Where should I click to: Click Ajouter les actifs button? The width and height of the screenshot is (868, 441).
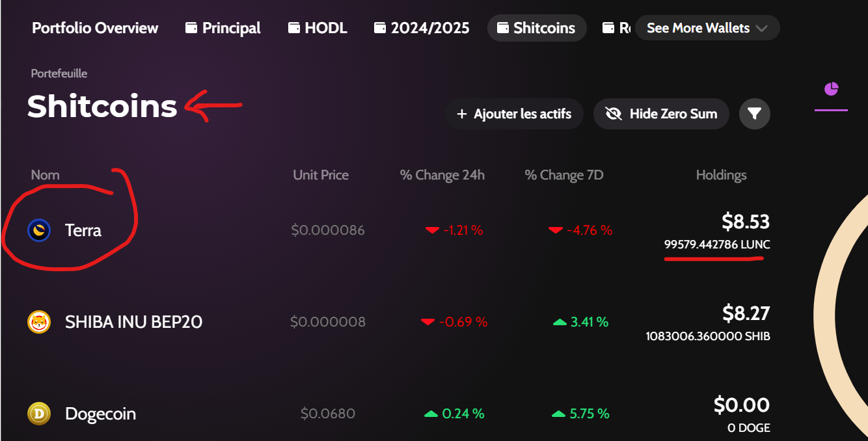pos(514,114)
